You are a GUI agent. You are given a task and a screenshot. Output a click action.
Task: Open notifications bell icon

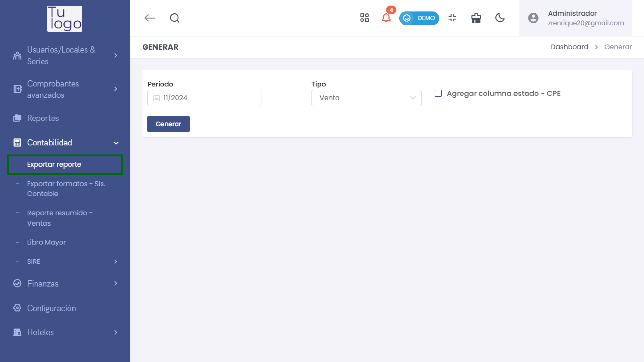point(386,18)
